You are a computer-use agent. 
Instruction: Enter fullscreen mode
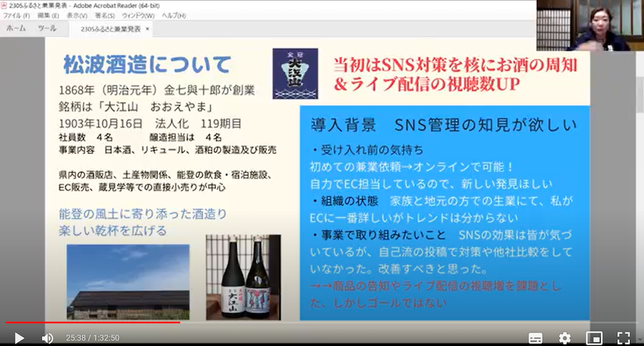tap(624, 338)
